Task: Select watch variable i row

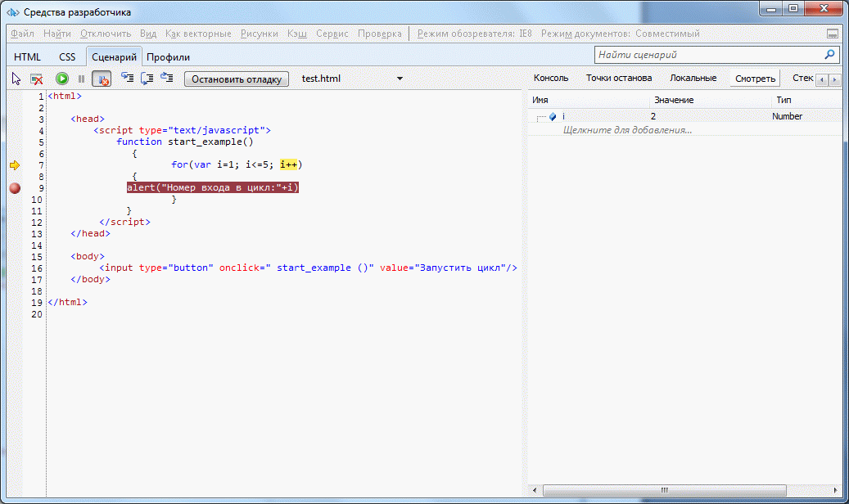Action: [x=685, y=116]
